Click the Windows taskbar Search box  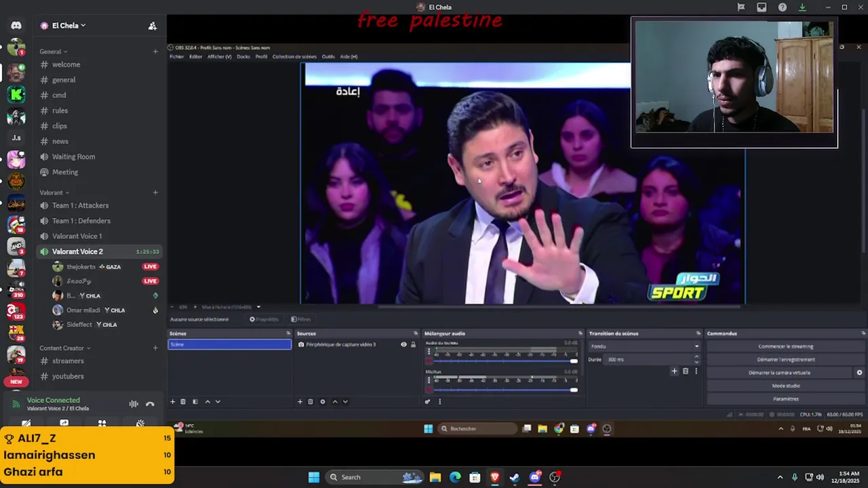point(375,477)
